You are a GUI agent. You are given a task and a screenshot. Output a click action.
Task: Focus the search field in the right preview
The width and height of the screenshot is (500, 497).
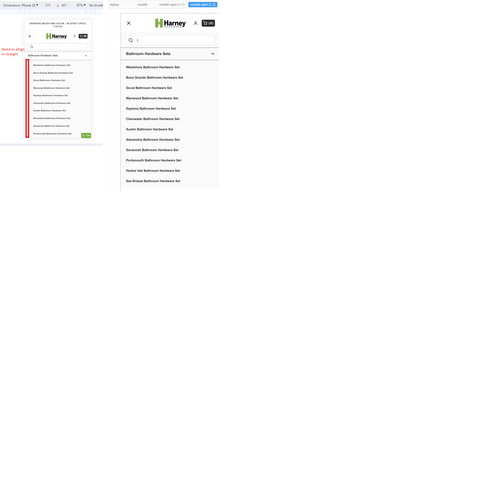tap(170, 40)
